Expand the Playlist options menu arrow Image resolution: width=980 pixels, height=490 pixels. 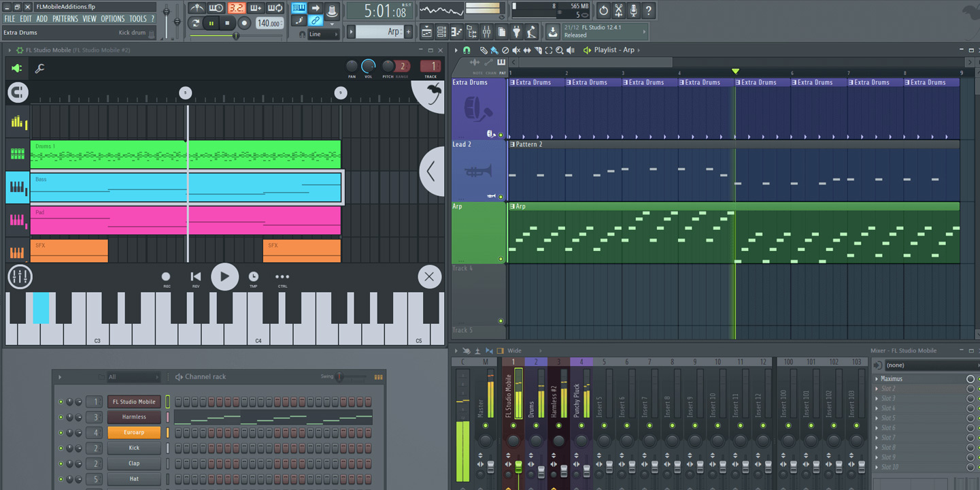[x=456, y=50]
